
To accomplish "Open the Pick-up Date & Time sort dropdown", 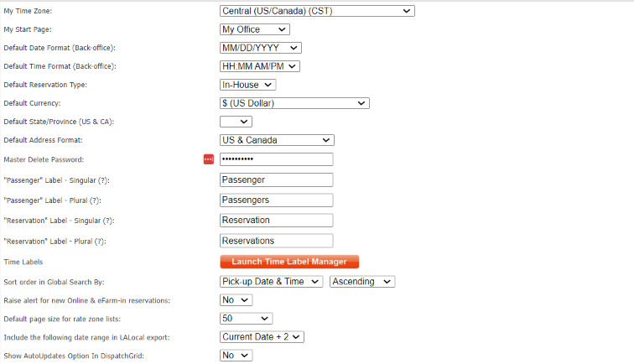I will point(271,282).
